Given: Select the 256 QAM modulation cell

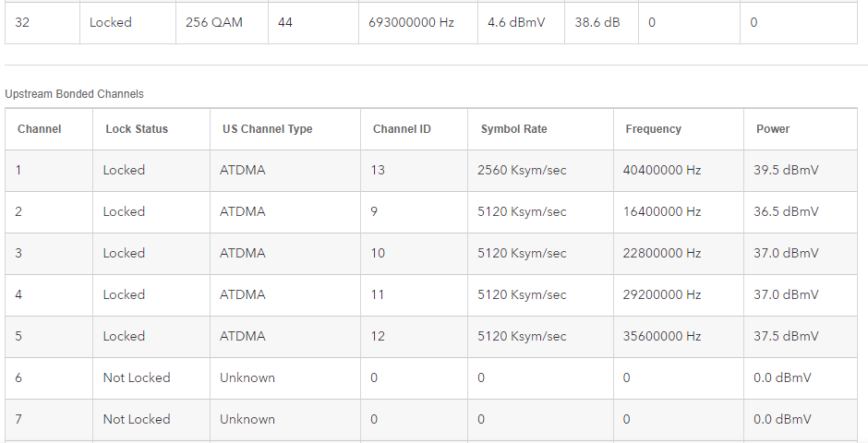Looking at the screenshot, I should coord(214,22).
